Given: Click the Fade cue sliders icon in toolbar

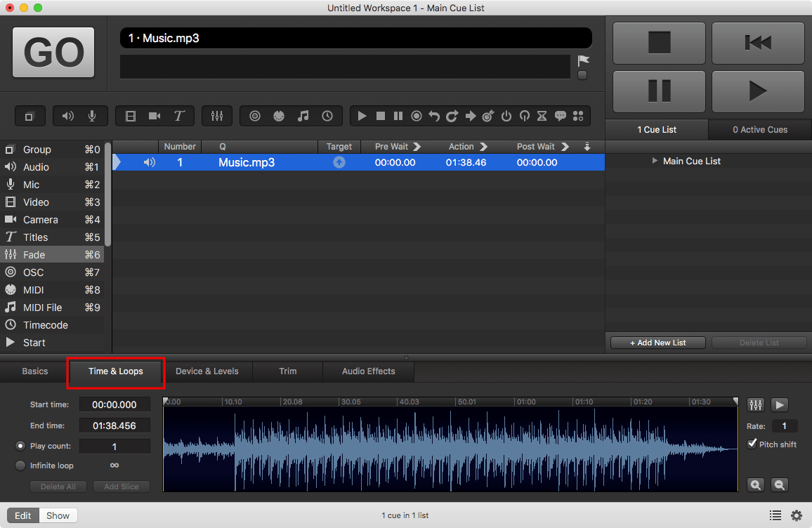Looking at the screenshot, I should (x=217, y=116).
